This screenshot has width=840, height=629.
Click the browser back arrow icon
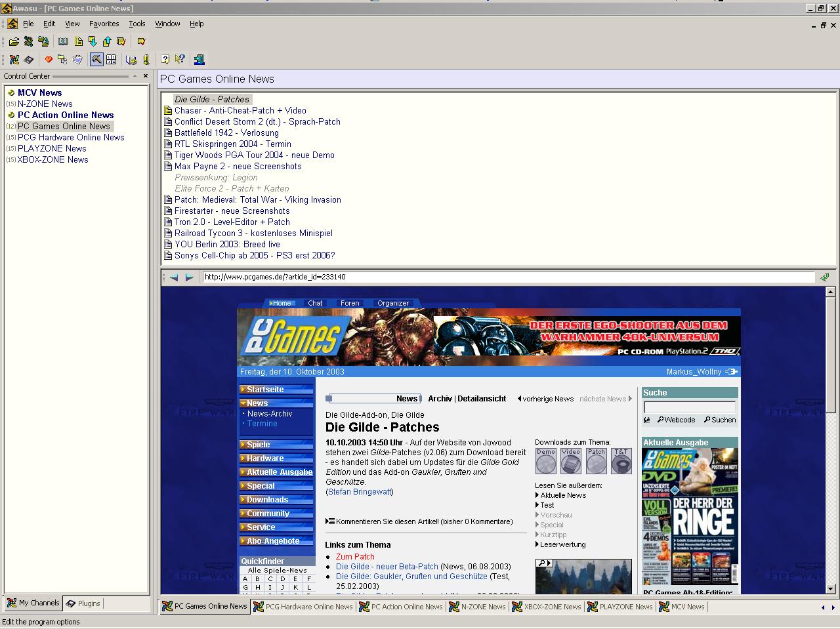(x=174, y=277)
